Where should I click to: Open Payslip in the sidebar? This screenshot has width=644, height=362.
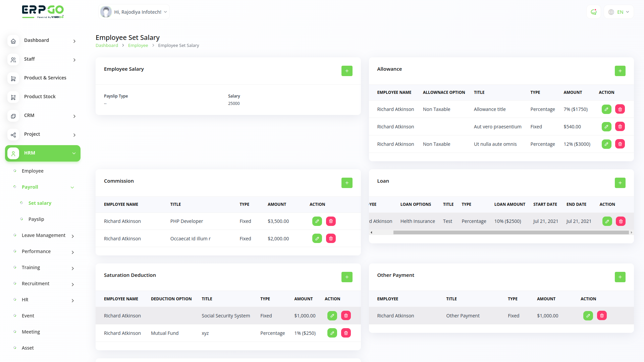[36, 219]
